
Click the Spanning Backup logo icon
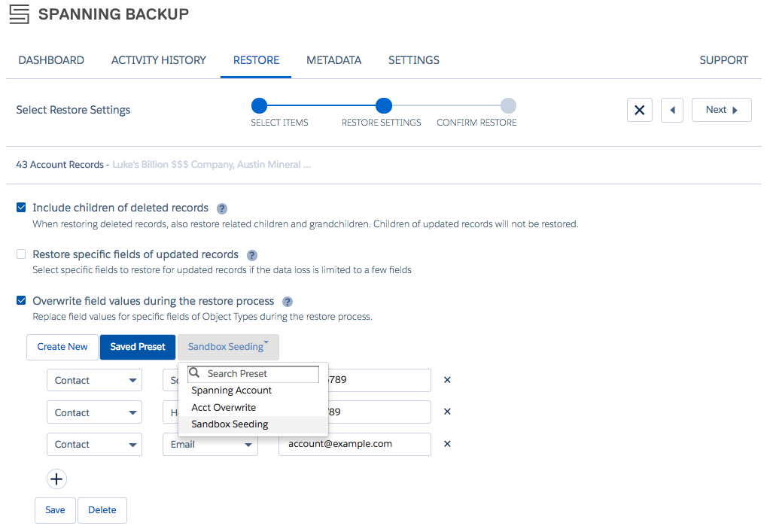point(19,14)
